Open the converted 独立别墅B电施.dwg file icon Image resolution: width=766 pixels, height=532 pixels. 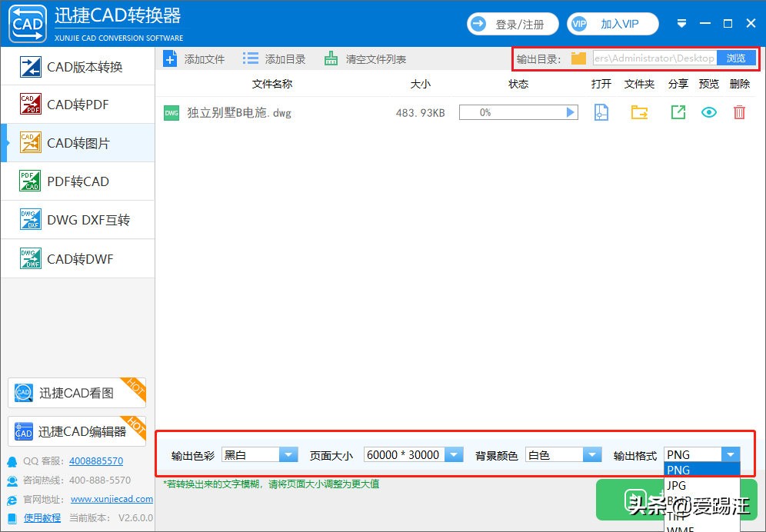click(601, 111)
